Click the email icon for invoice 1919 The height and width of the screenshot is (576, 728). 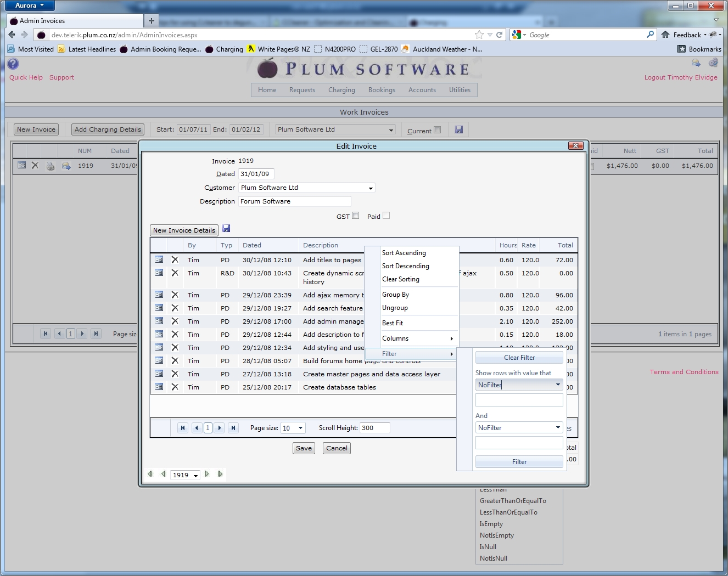tap(66, 166)
